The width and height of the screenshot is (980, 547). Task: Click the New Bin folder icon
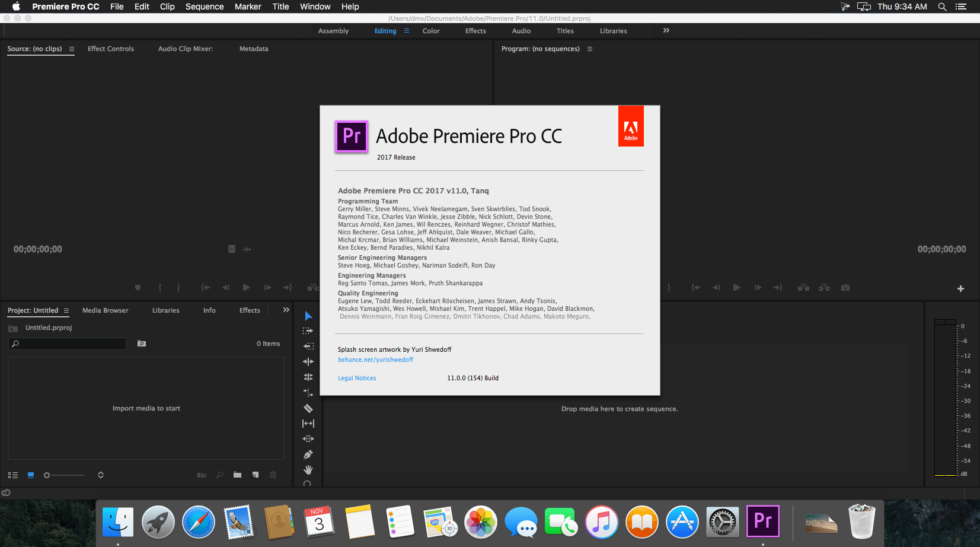coord(237,475)
